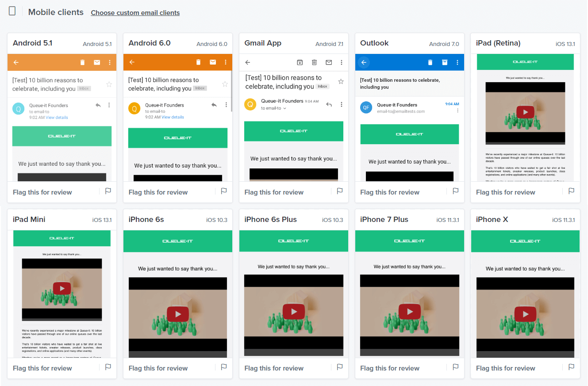
Task: Click archive box icon in Outlook preview
Action: (x=445, y=62)
